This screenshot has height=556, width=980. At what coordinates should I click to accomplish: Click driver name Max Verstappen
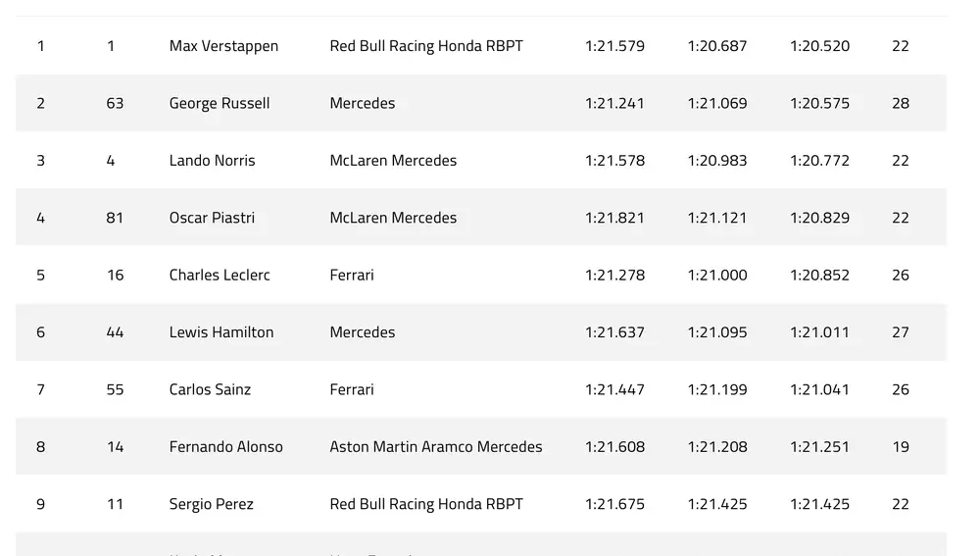223,46
